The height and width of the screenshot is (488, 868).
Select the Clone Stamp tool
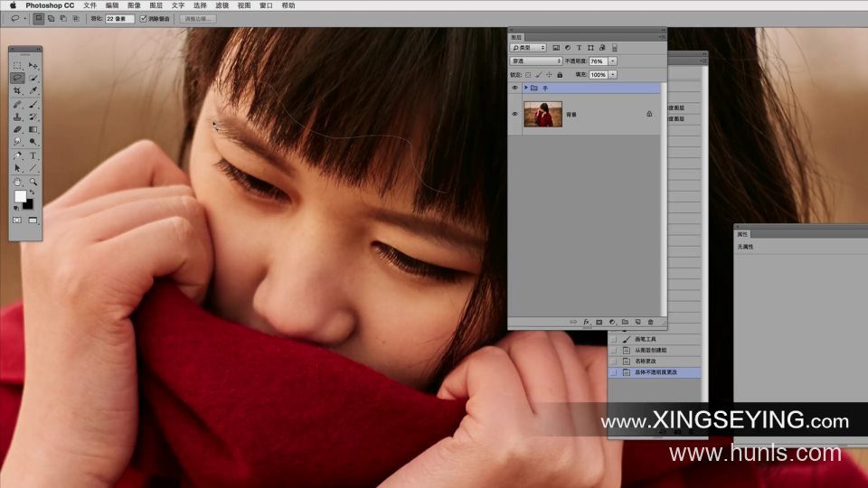[18, 117]
